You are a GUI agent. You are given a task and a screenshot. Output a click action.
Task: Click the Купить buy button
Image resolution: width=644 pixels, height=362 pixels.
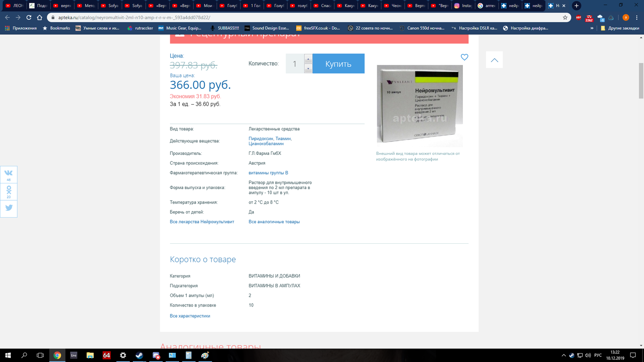(x=339, y=64)
